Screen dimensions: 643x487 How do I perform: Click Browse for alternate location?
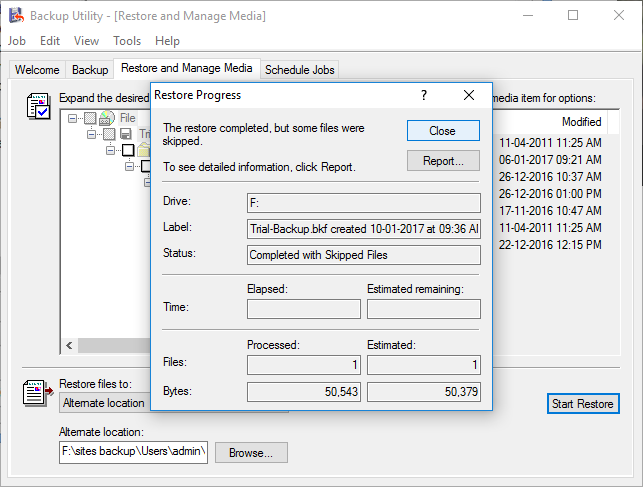251,453
